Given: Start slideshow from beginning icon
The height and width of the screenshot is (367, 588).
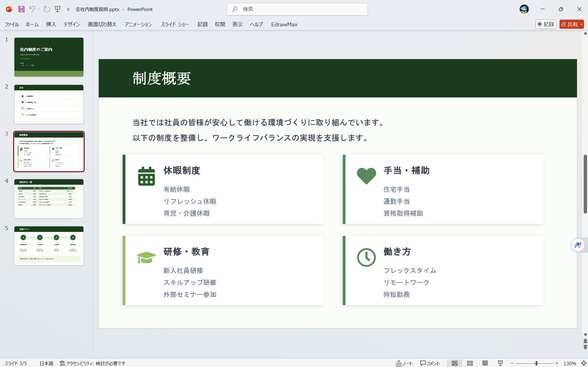Looking at the screenshot, I should pos(57,9).
